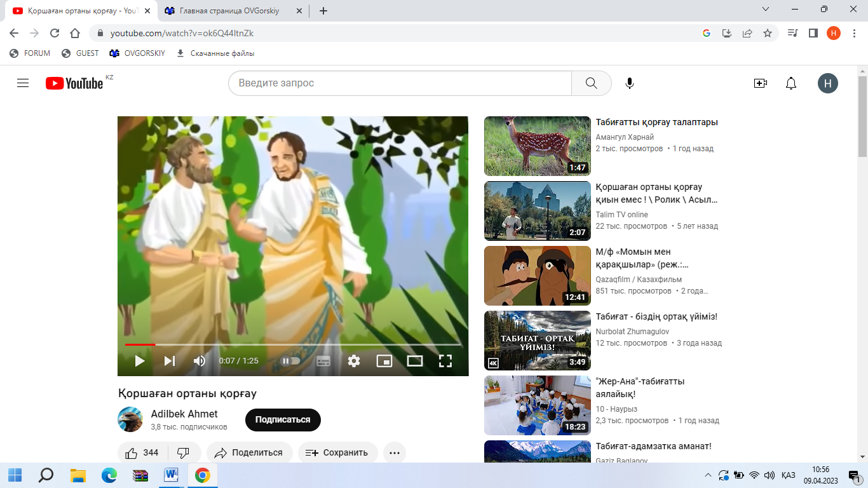This screenshot has width=868, height=488.
Task: Open a new browser tab
Action: tap(323, 11)
